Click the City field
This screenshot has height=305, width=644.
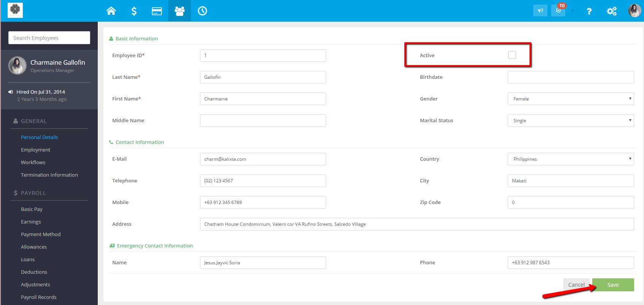pos(571,181)
